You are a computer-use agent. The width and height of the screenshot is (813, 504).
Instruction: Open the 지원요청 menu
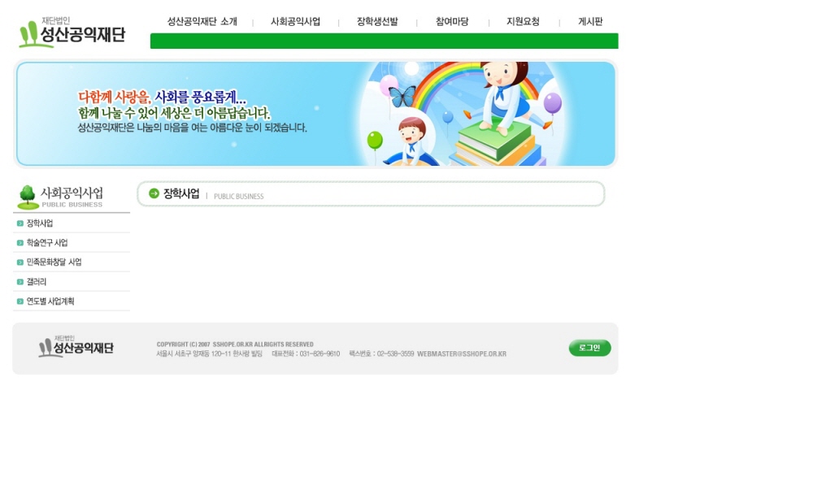(x=523, y=22)
